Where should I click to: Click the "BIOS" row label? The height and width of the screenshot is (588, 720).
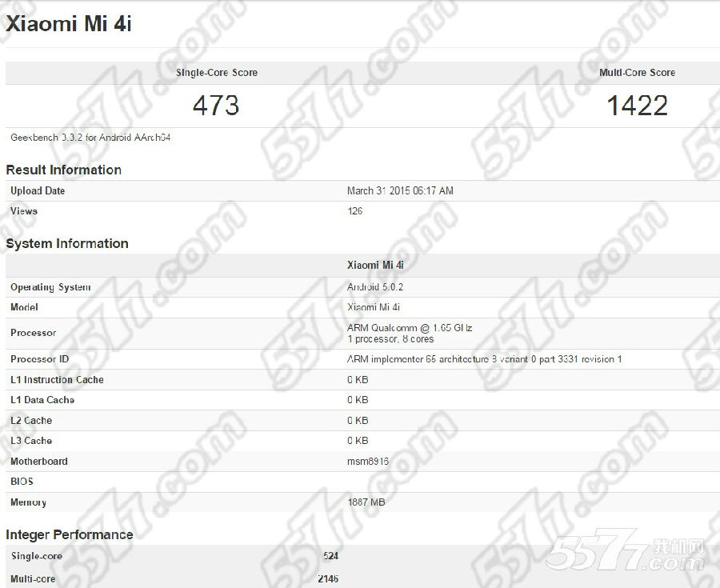(x=22, y=482)
